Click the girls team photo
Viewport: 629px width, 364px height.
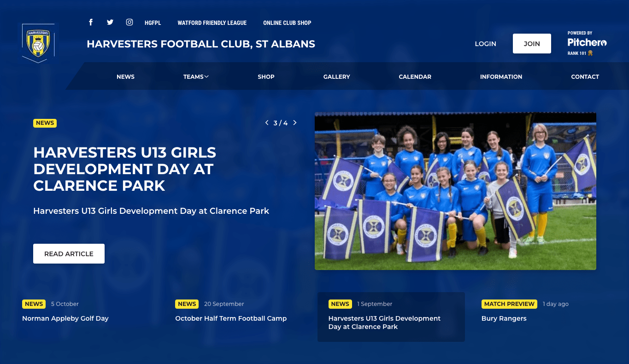coord(455,191)
